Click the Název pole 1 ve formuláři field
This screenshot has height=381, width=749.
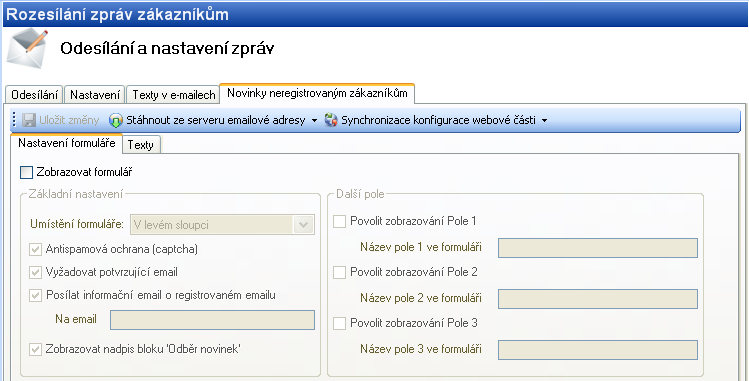pyautogui.click(x=598, y=248)
